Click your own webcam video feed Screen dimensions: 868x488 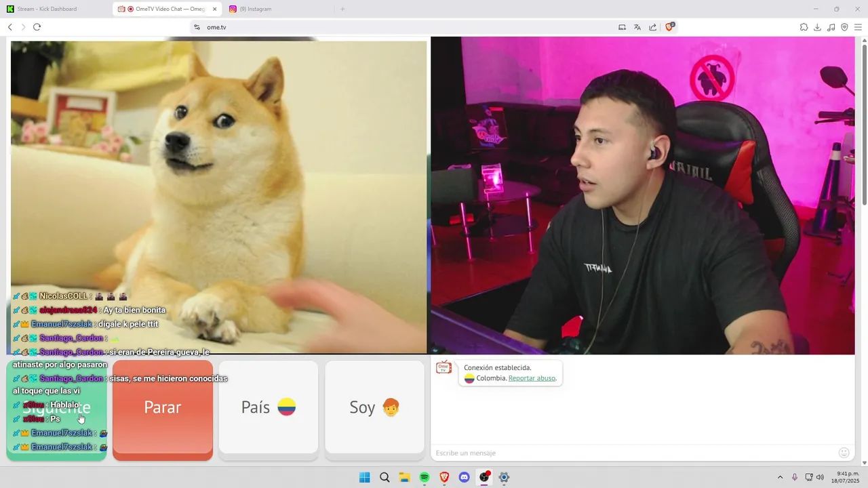pyautogui.click(x=643, y=195)
